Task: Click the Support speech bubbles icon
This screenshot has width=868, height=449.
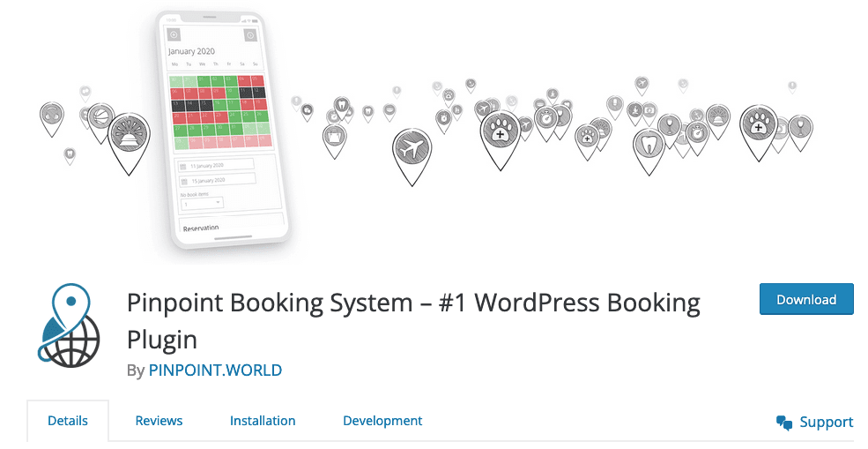Action: coord(784,423)
